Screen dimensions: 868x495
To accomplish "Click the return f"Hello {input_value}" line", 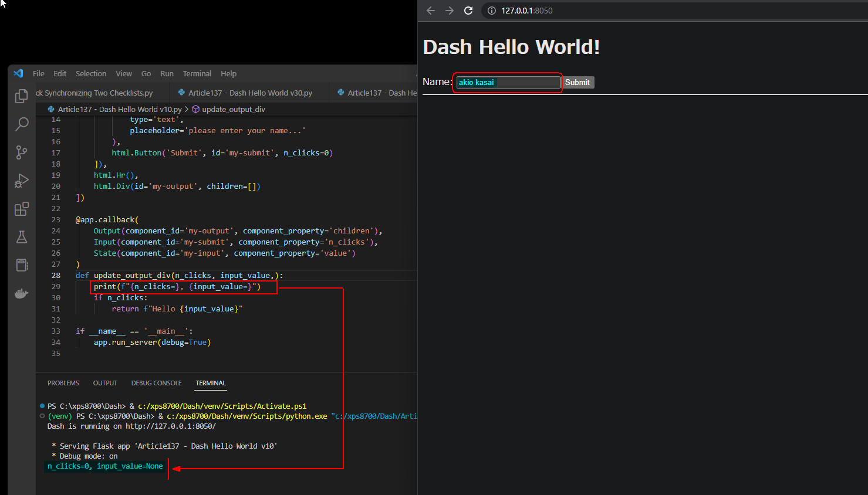I will [177, 308].
